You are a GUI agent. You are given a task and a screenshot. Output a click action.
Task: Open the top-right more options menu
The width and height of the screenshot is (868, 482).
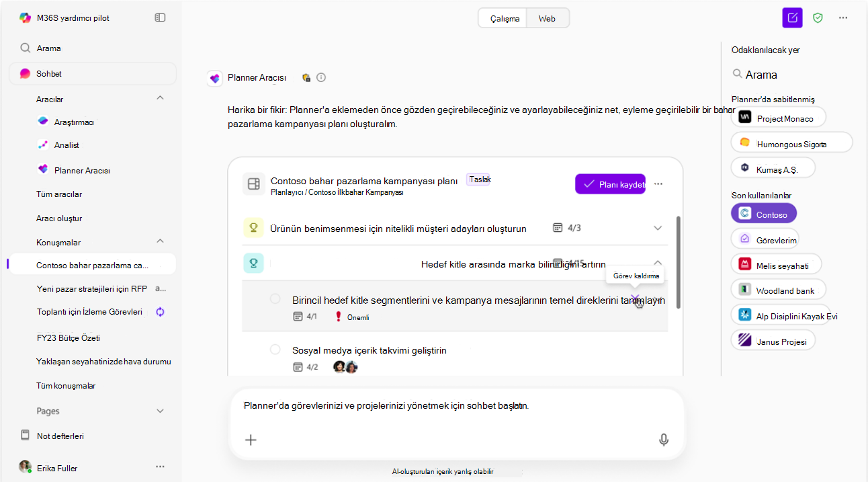coord(843,18)
